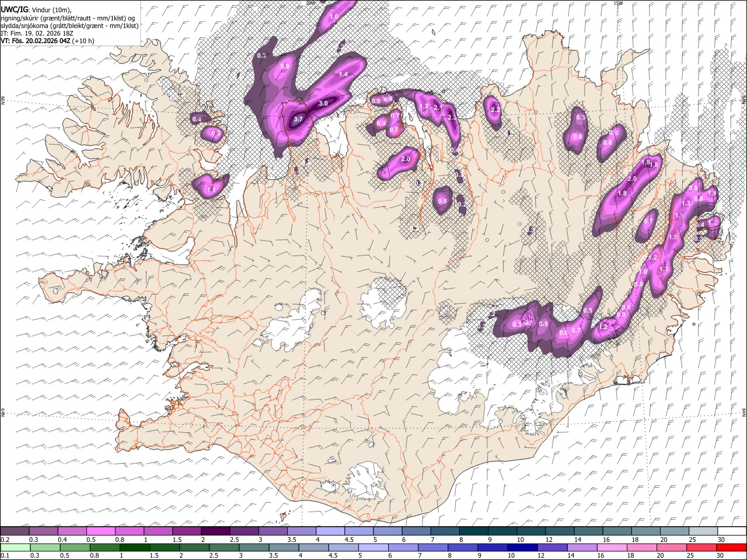Image resolution: width=747 pixels, height=560 pixels.
Task: Pick upper-row lavender swatch between 4 and 4.5
Action: click(x=330, y=531)
